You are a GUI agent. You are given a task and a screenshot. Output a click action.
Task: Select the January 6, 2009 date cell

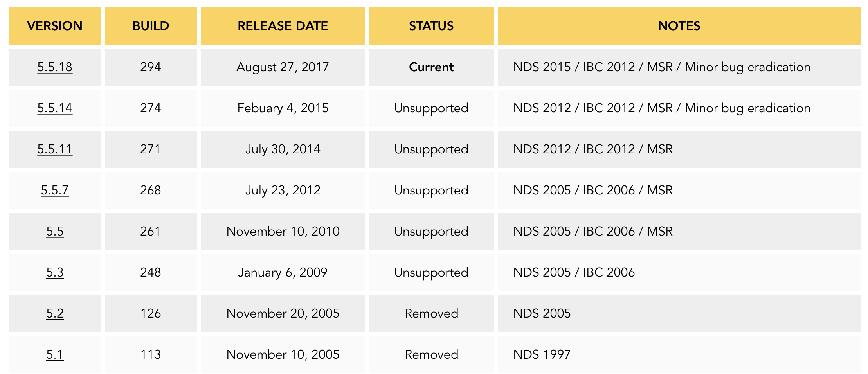coord(283,272)
